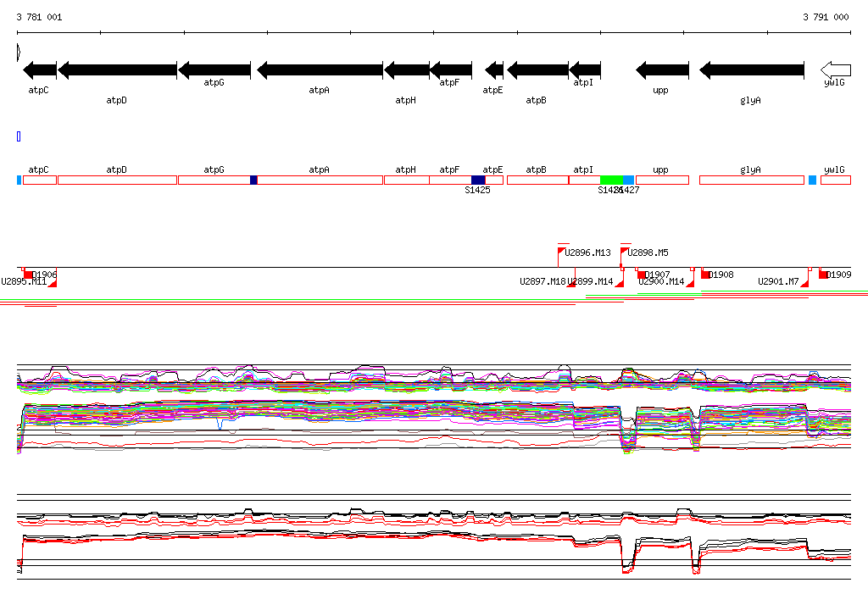Select the atpC black gene arrow
The width and height of the screenshot is (868, 605).
40,69
